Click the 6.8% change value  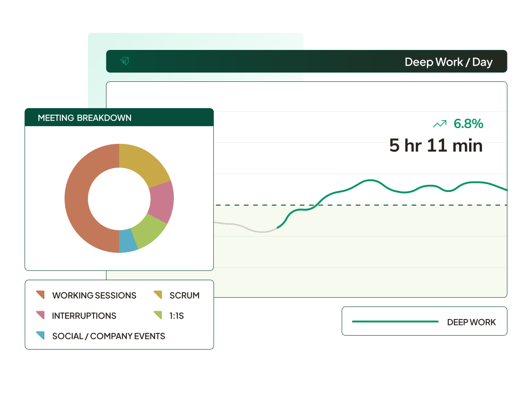click(x=468, y=124)
